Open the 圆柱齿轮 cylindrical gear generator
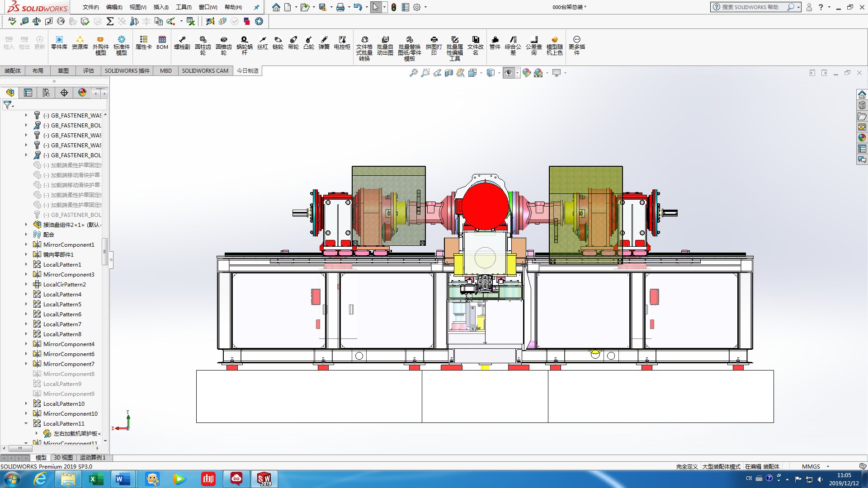 click(x=203, y=46)
